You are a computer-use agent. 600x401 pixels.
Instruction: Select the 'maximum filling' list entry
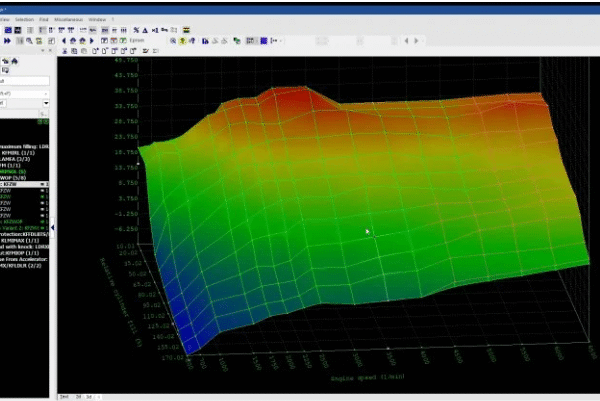[24, 147]
